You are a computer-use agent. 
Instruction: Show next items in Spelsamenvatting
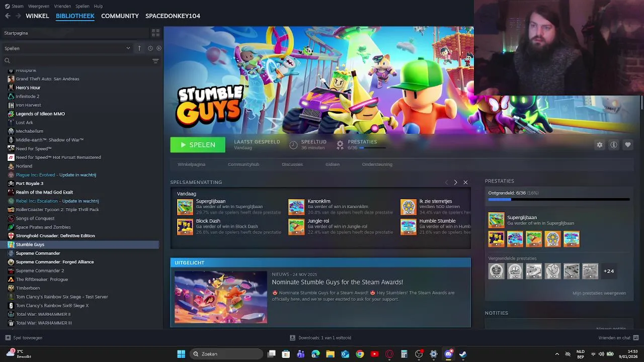pos(456,182)
